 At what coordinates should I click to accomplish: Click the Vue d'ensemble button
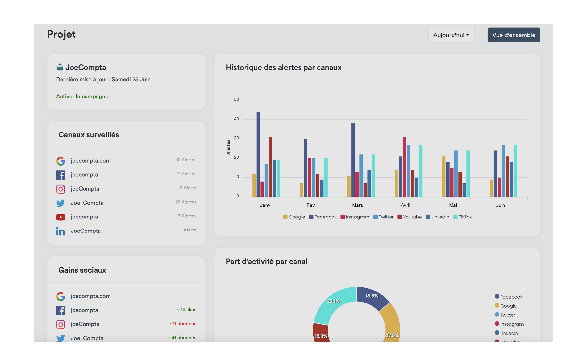513,35
